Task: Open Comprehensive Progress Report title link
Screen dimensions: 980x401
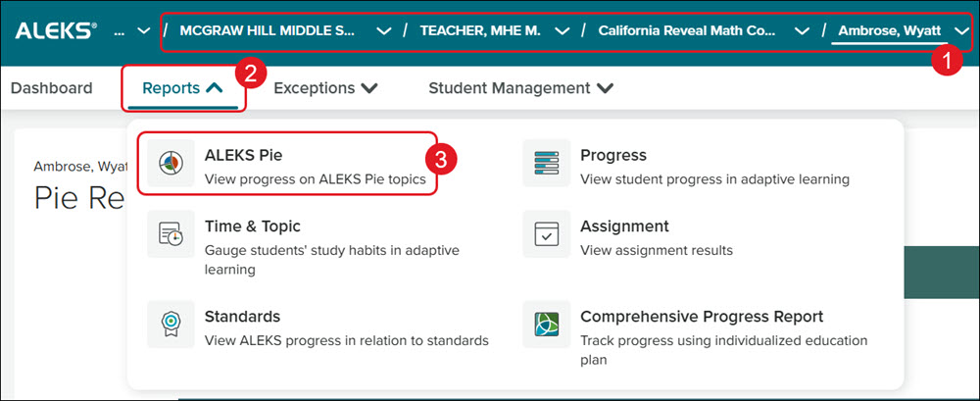Action: pos(702,316)
